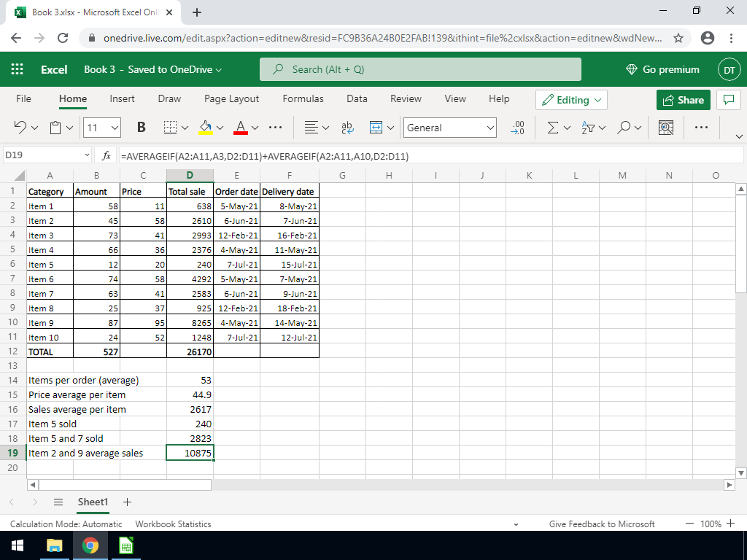Click the Find & Select magnifier icon
747x560 pixels.
624,128
